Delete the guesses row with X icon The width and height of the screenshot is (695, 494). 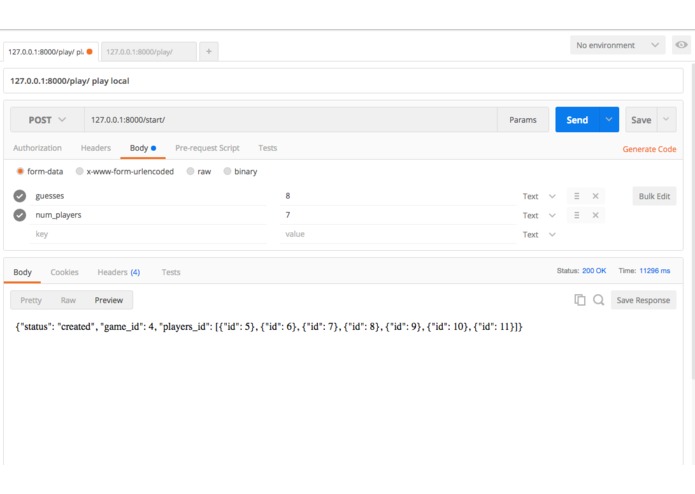tap(595, 196)
